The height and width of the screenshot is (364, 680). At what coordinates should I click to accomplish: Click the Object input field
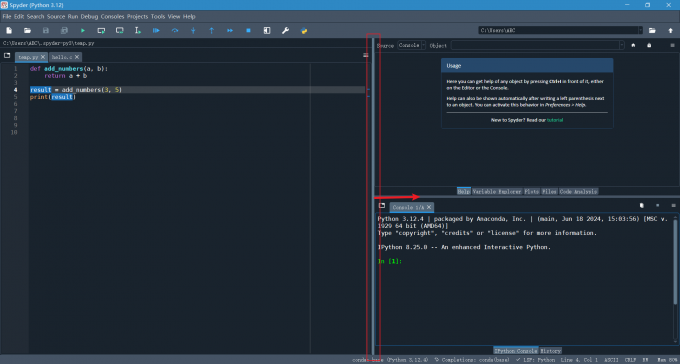[x=535, y=45]
